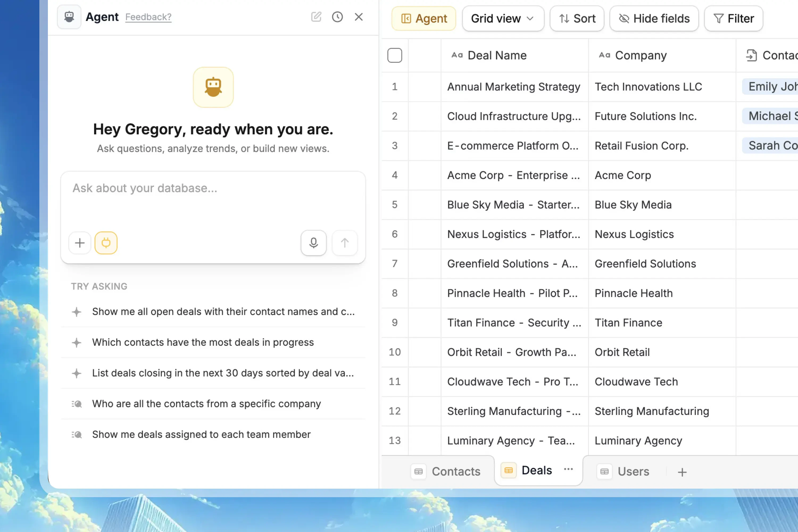Click row number 7

tap(394, 264)
